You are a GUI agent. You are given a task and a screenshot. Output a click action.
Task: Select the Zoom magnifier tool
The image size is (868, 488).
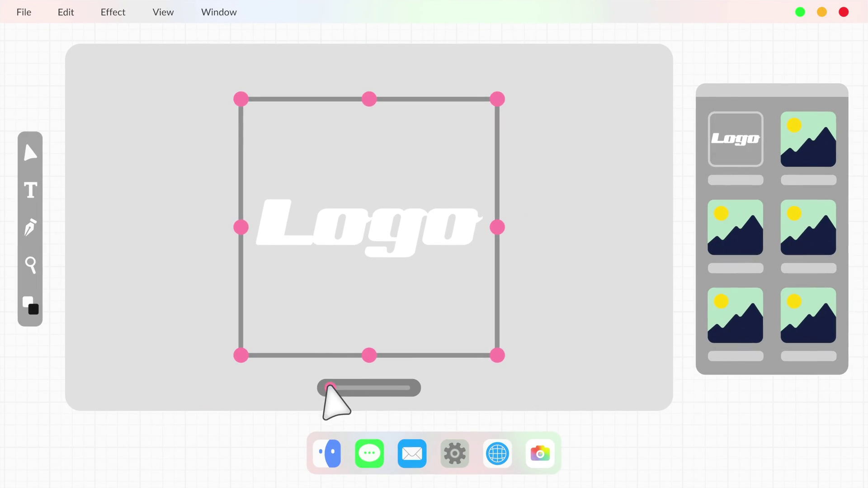point(30,265)
